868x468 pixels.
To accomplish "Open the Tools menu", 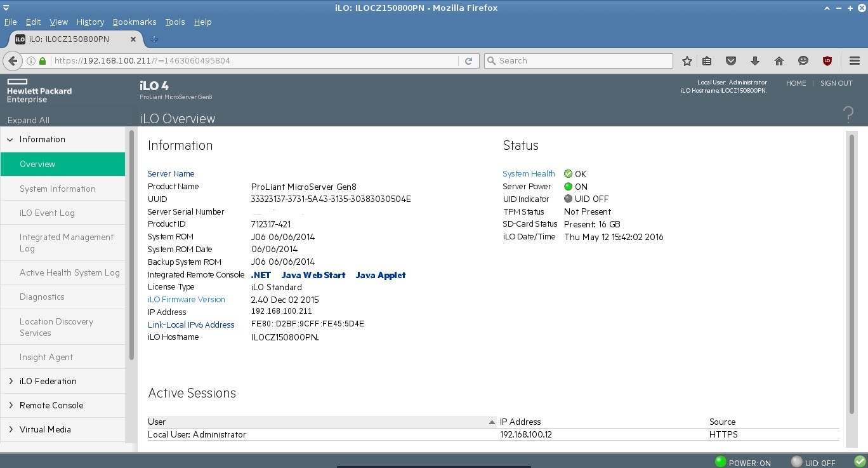I will coord(175,22).
